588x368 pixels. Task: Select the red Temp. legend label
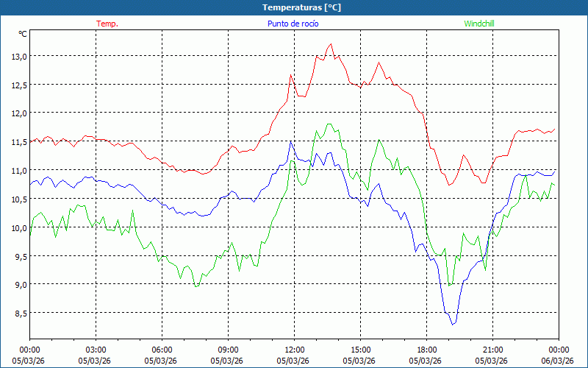coord(107,24)
